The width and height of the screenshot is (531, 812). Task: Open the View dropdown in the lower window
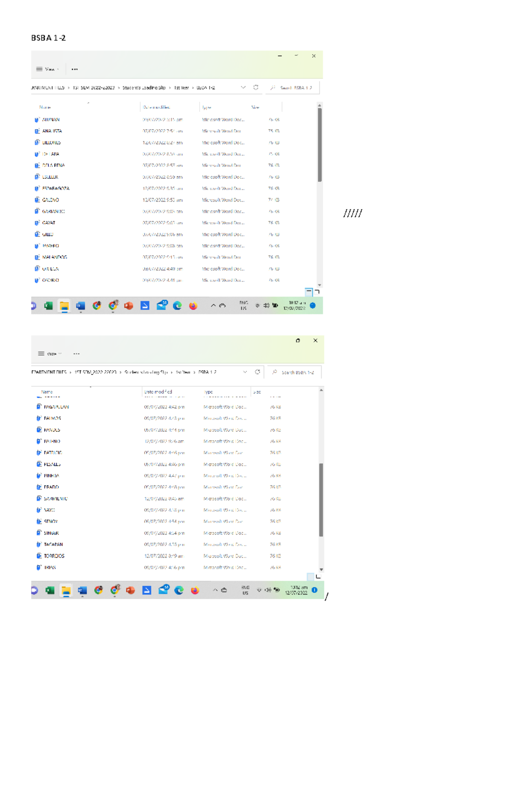pos(50,354)
